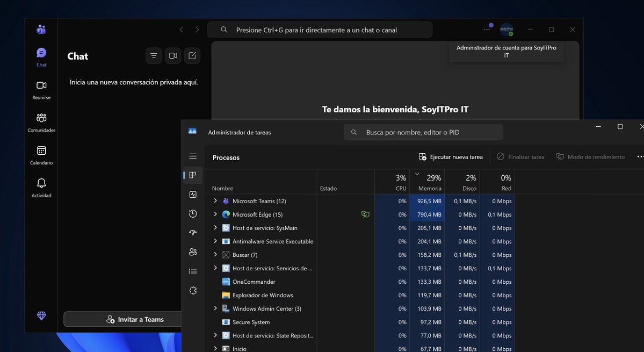Expand the Microsoft Edge (15) process group
Screen dimensions: 644x352
pos(215,214)
